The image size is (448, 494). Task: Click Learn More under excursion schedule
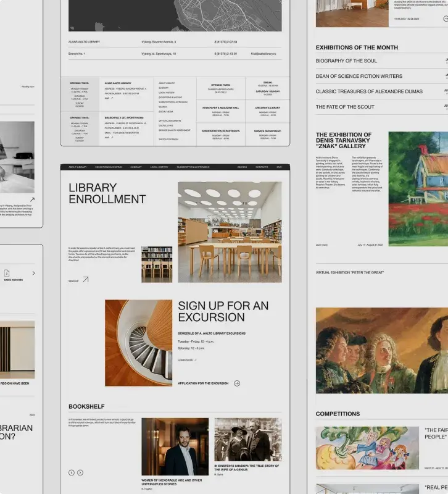click(186, 359)
